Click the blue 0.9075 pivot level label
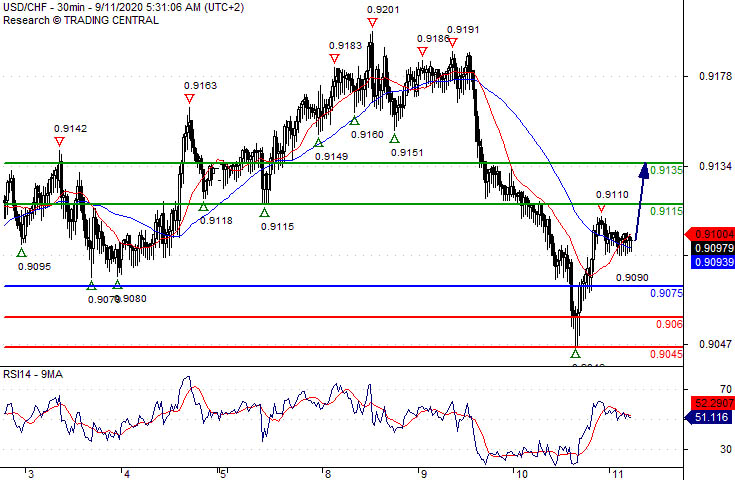The width and height of the screenshot is (735, 480). click(x=666, y=293)
